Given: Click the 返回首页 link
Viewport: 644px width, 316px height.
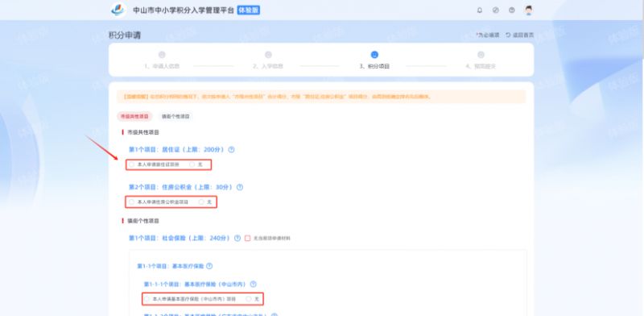Looking at the screenshot, I should click(519, 35).
